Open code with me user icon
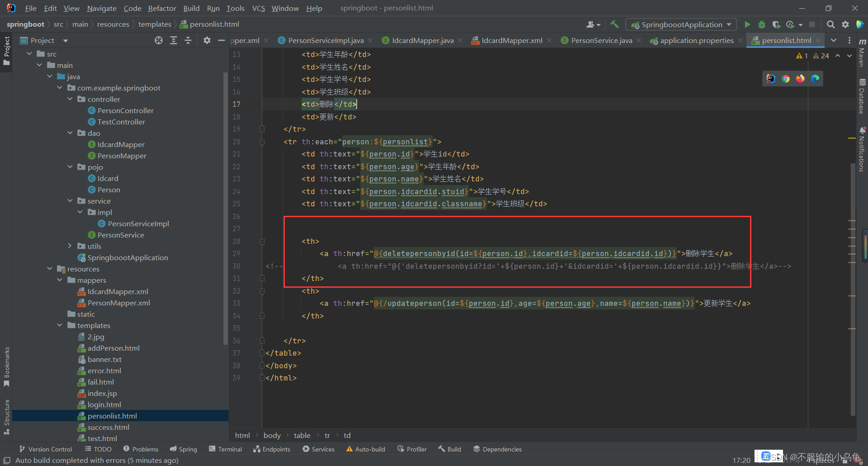 click(x=593, y=24)
